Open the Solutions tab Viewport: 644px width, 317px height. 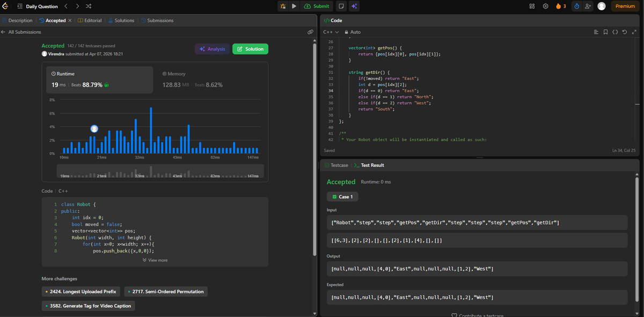click(x=121, y=20)
